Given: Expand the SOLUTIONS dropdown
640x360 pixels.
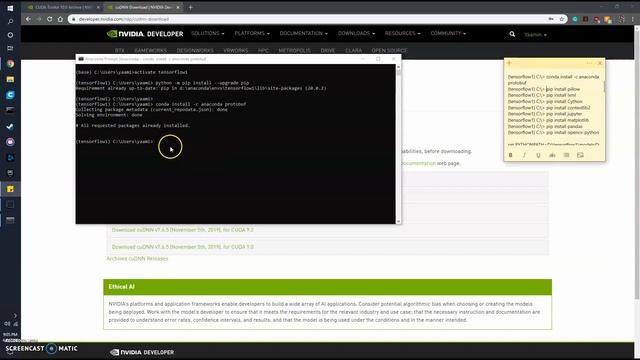Looking at the screenshot, I should point(208,33).
